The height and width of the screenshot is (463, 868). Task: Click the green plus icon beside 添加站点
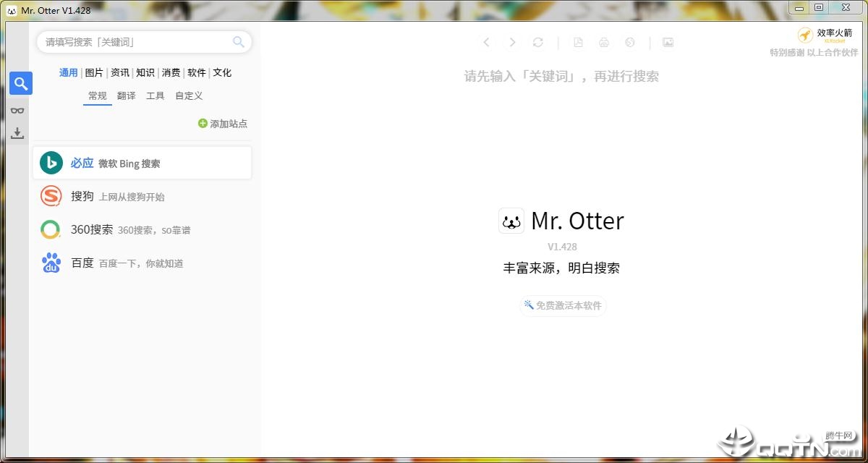[203, 124]
